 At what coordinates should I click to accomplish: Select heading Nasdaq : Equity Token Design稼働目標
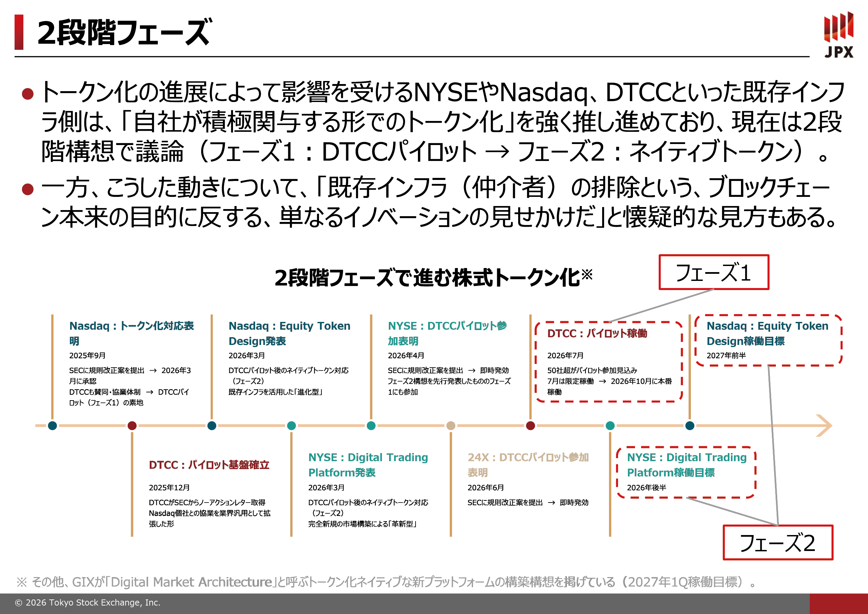click(767, 333)
